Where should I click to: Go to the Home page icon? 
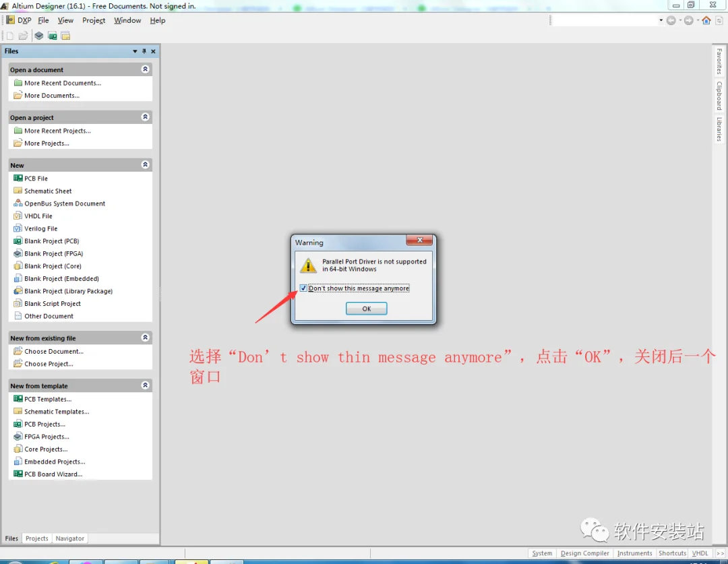click(x=706, y=20)
